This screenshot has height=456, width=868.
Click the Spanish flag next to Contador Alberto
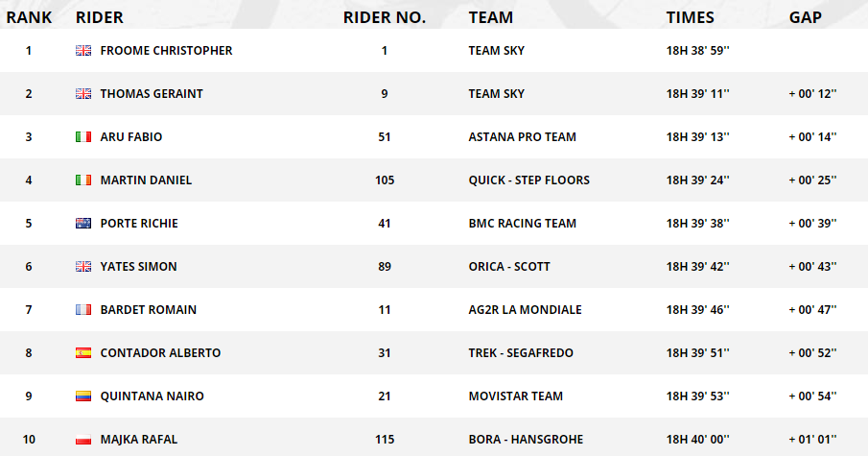coord(83,353)
